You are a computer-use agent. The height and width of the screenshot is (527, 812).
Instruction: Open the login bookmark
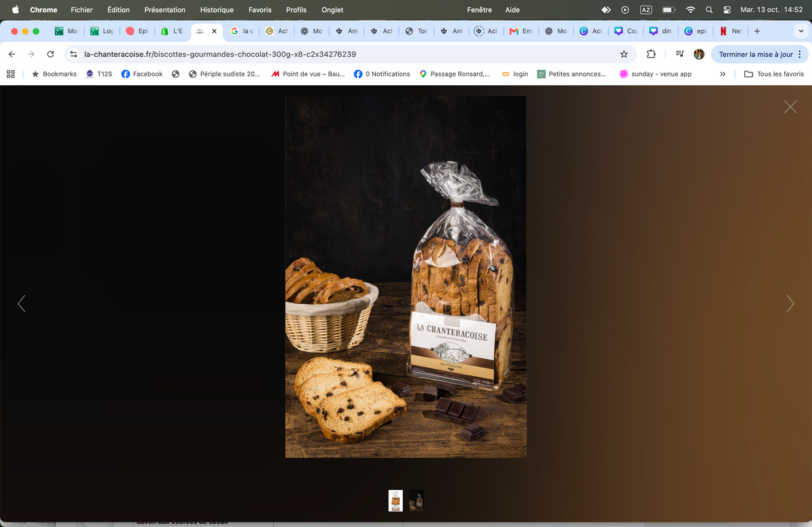point(515,74)
